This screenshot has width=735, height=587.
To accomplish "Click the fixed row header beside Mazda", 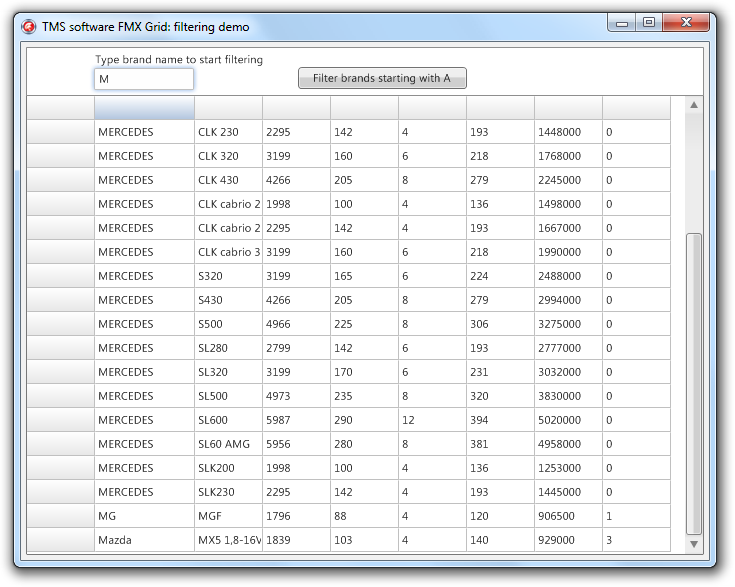I will [x=60, y=540].
